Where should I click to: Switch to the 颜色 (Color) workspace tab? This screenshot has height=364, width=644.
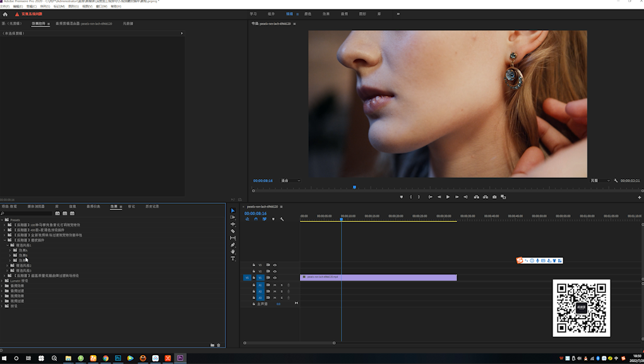[307, 14]
